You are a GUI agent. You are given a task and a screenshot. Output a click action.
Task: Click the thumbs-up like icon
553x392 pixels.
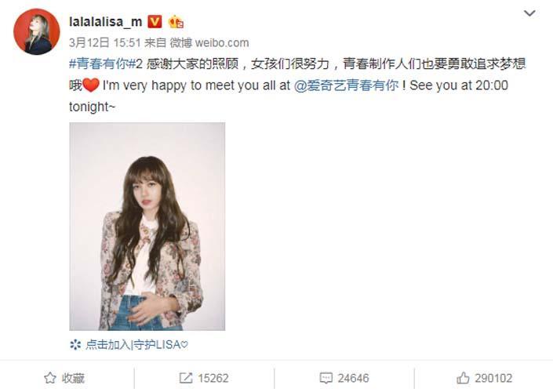pos(463,378)
